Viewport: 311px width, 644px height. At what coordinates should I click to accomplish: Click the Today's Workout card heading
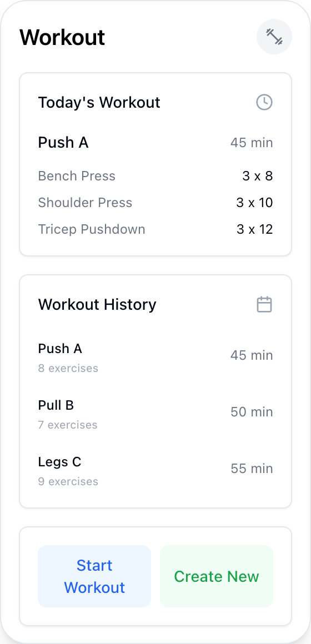click(99, 102)
